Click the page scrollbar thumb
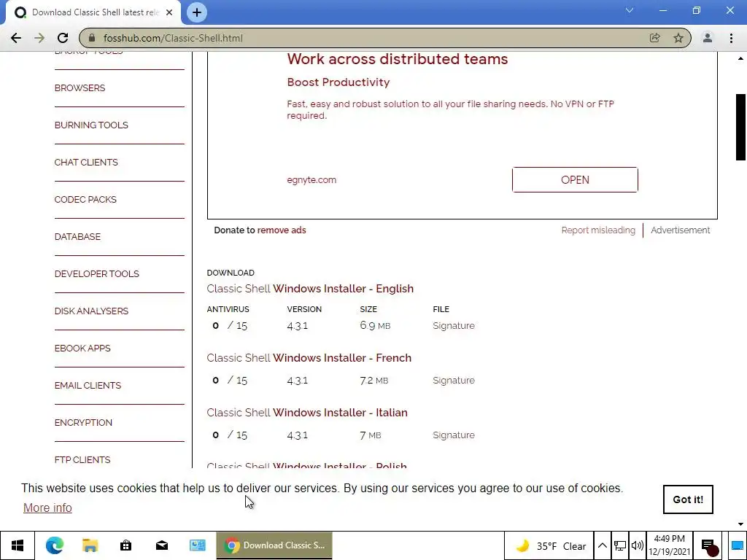This screenshot has height=560, width=747. pos(740,127)
